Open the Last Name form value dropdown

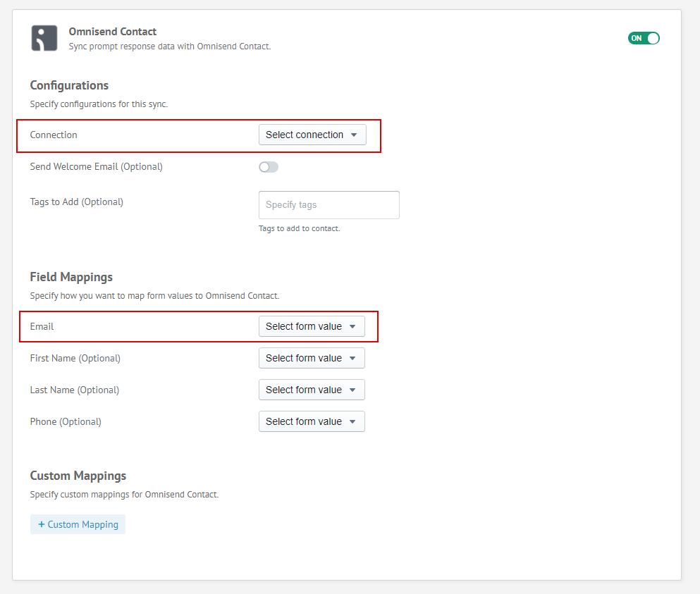tap(312, 390)
